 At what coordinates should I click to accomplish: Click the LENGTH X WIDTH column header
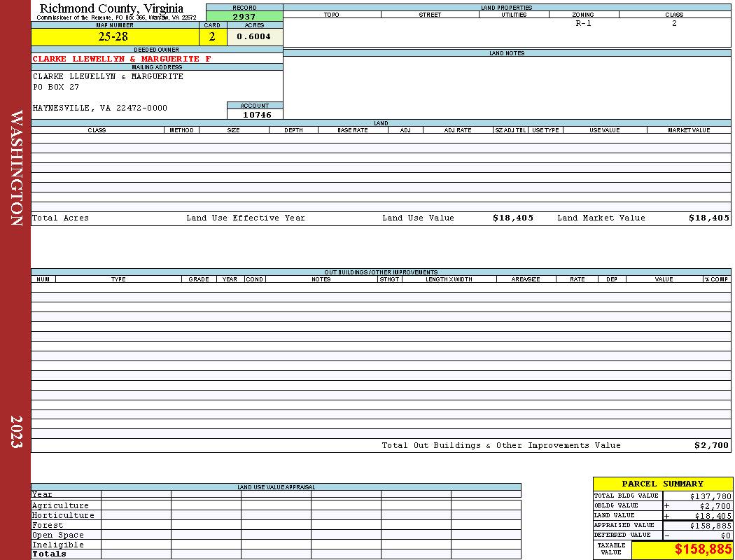pos(449,279)
